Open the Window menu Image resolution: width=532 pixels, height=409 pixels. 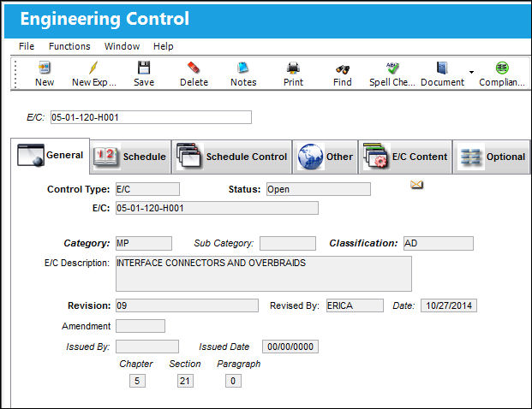pyautogui.click(x=122, y=46)
